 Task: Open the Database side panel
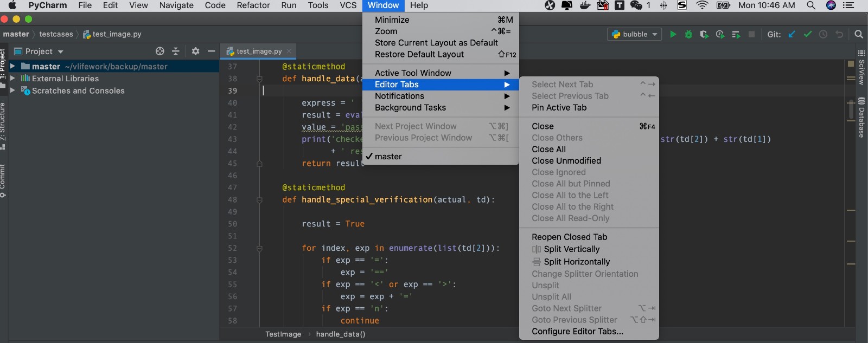tap(861, 118)
